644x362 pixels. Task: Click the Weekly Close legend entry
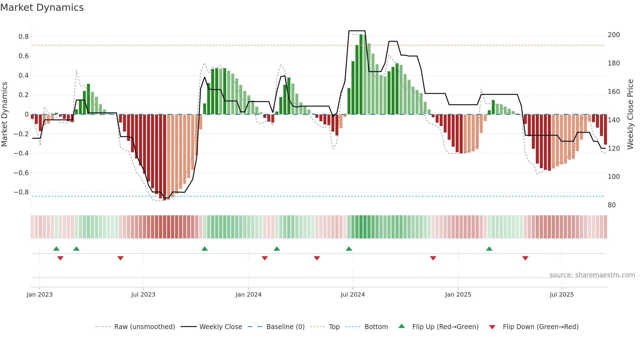pyautogui.click(x=211, y=327)
